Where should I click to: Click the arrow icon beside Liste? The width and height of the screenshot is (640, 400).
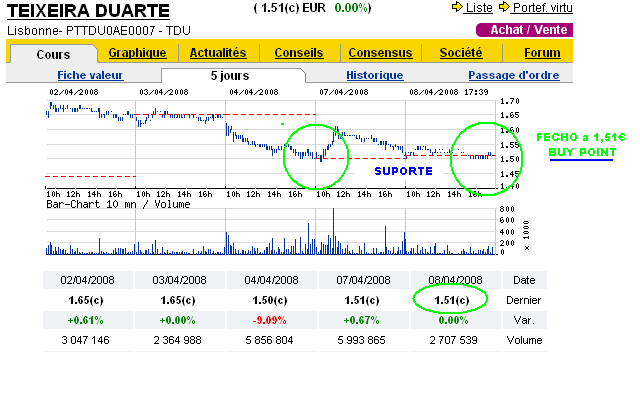(x=457, y=7)
